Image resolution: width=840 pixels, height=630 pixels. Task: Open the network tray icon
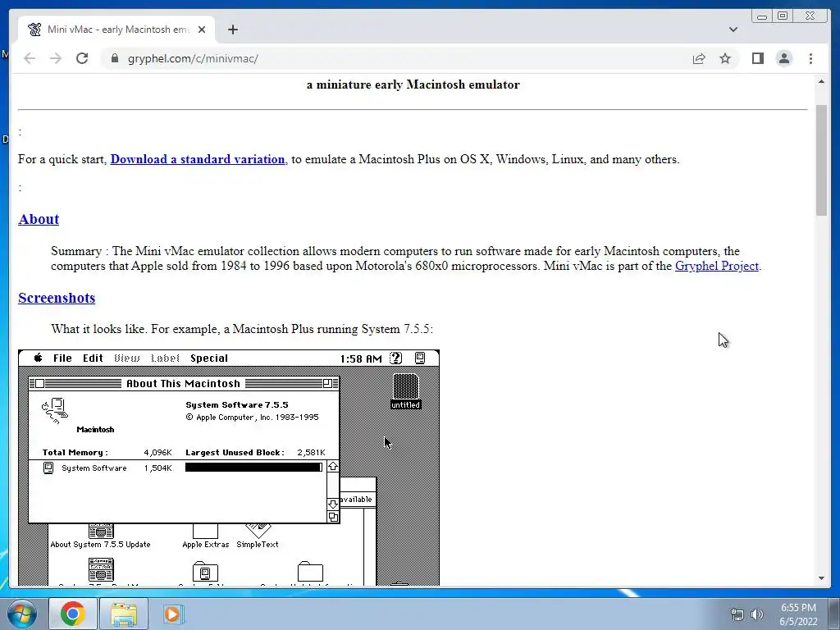(x=737, y=614)
